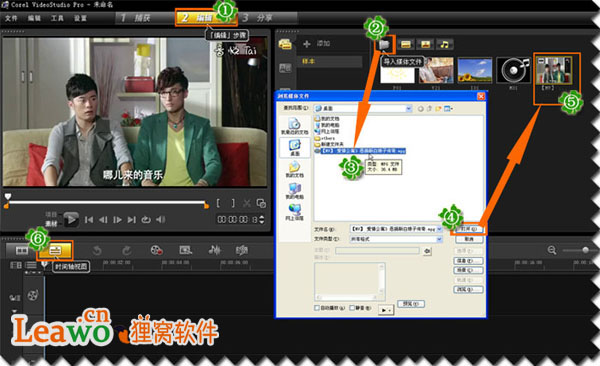Click the 取消 cancel button
Screen dimensions: 600x366
pos(469,239)
